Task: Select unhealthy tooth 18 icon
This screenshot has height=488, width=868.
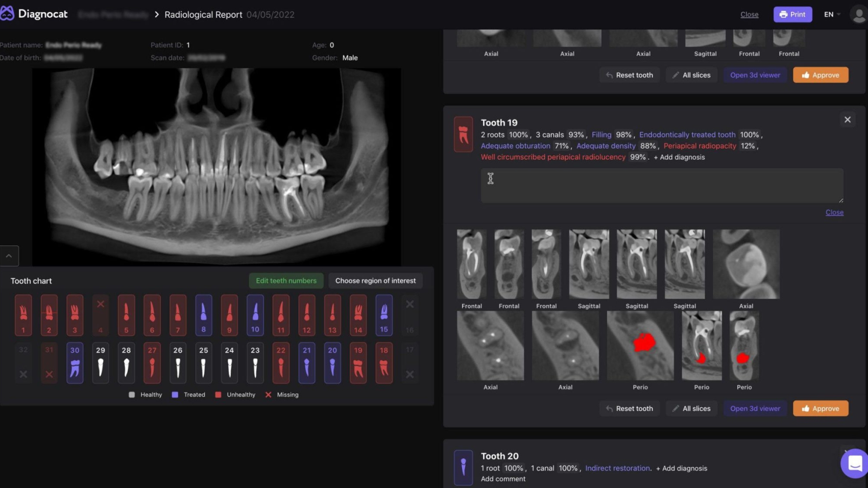Action: tap(384, 363)
